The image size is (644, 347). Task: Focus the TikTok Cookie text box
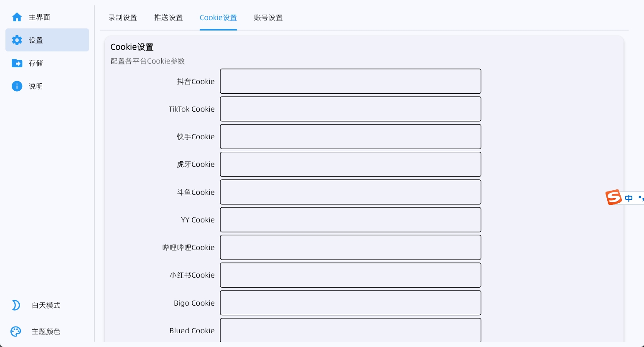tap(351, 109)
